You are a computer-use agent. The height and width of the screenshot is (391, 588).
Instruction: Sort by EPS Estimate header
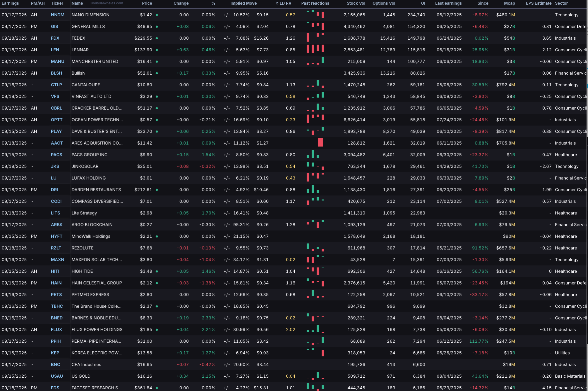pyautogui.click(x=539, y=3)
